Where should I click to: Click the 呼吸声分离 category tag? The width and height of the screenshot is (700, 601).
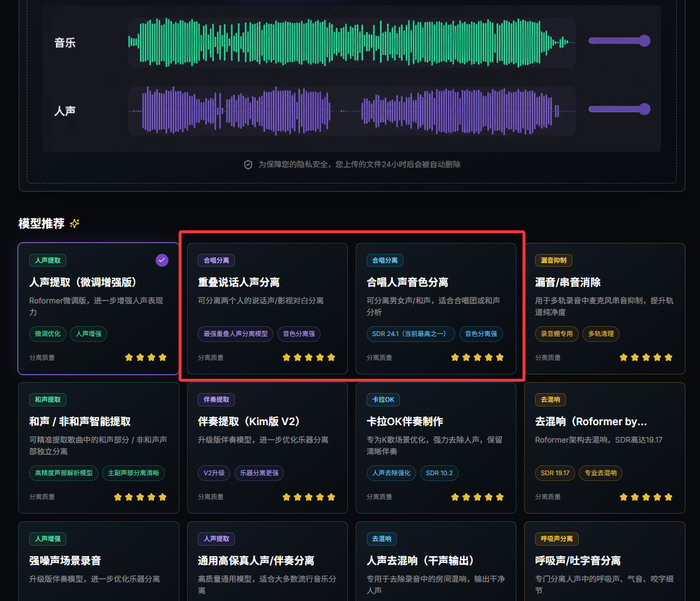coord(557,539)
